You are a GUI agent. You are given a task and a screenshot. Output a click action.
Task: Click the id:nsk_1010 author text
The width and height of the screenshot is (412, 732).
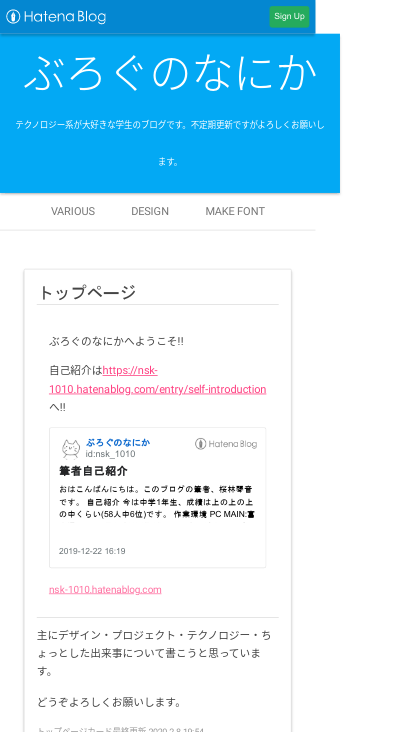(111, 454)
